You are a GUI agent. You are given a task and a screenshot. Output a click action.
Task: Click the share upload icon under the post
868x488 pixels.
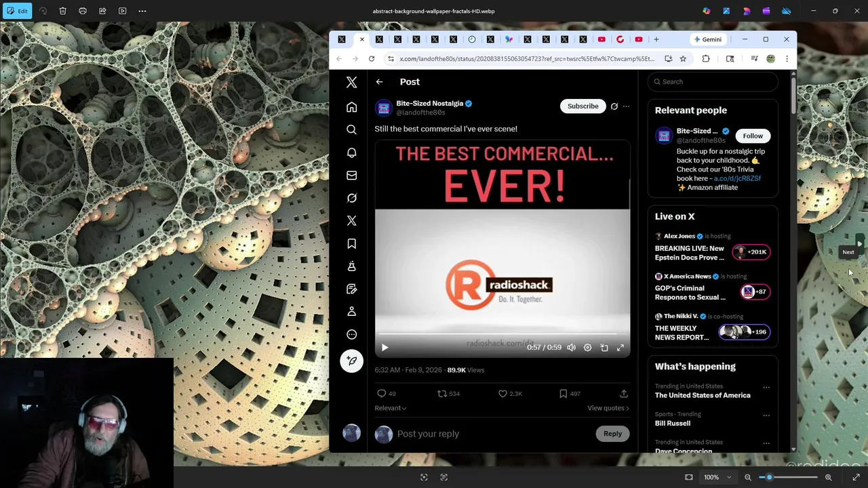(623, 393)
